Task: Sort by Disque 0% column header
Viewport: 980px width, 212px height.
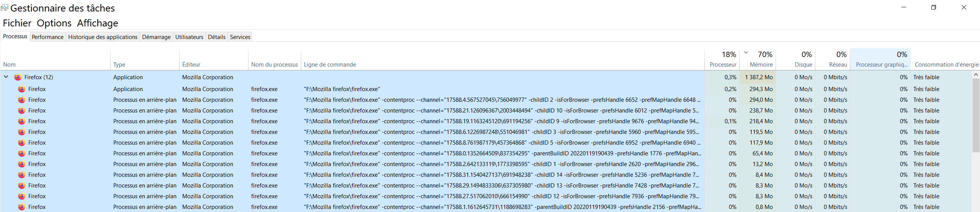Action: 795,60
